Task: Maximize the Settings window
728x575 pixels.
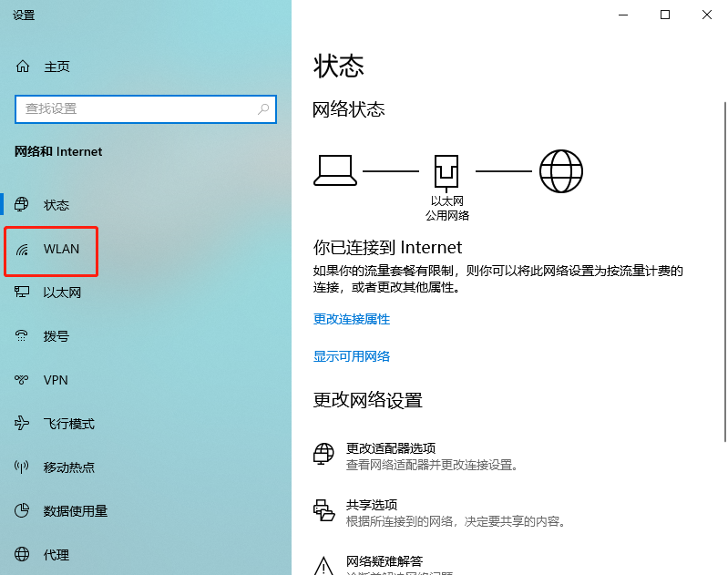Action: tap(665, 15)
